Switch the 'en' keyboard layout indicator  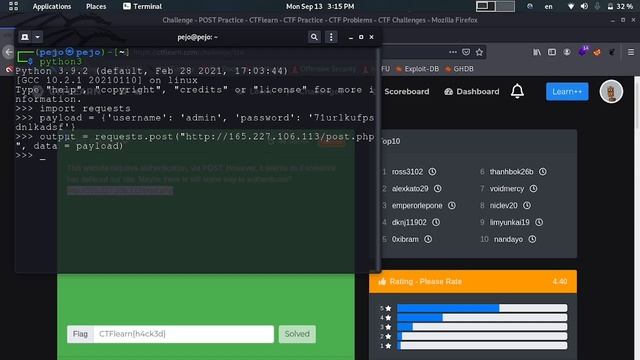click(x=548, y=7)
